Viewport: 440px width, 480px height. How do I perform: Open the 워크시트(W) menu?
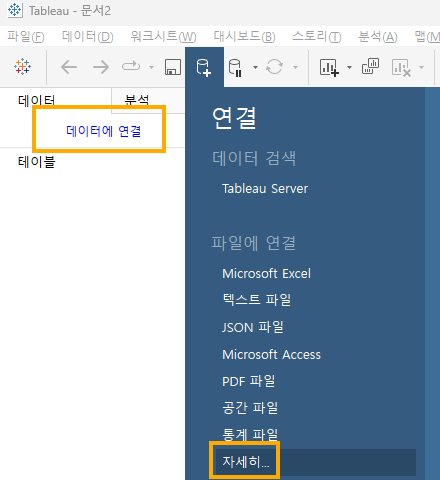click(x=163, y=36)
